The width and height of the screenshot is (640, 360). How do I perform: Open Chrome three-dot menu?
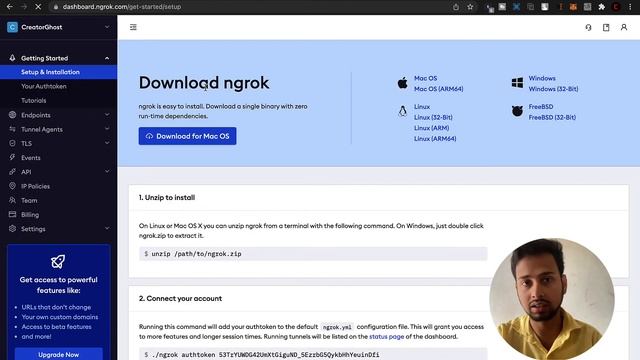click(x=630, y=7)
